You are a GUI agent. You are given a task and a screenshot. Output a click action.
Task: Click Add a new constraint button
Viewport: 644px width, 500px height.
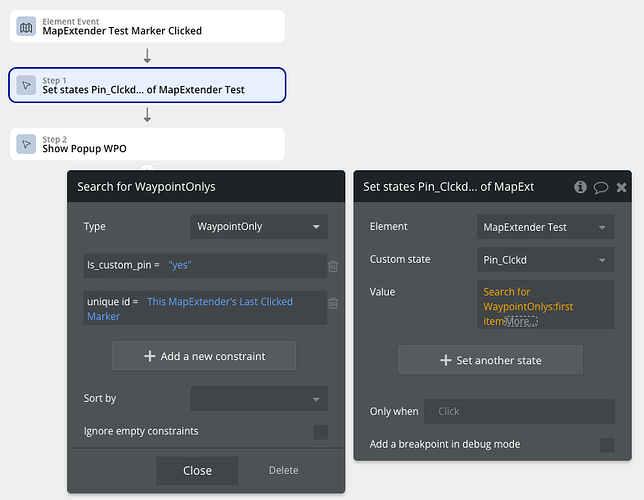click(x=203, y=357)
